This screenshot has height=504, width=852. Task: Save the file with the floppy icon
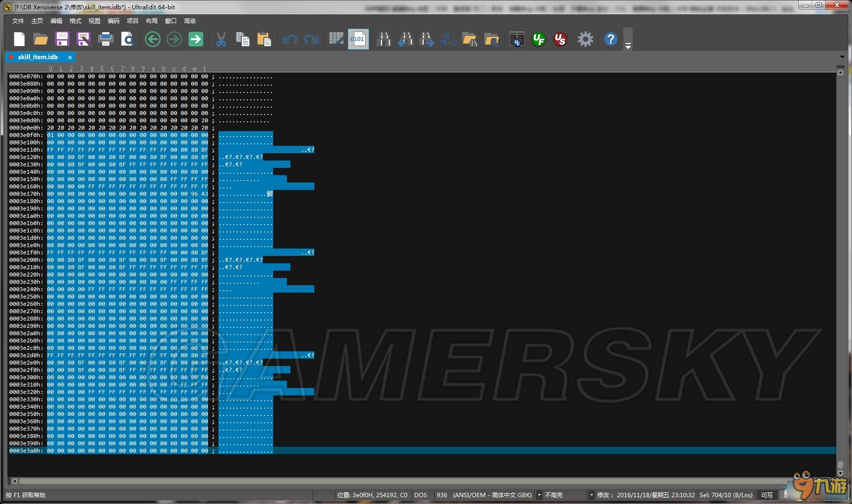pos(62,39)
